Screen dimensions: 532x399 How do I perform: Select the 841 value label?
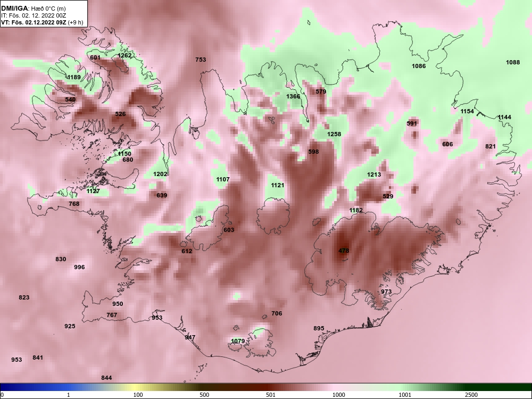click(38, 358)
